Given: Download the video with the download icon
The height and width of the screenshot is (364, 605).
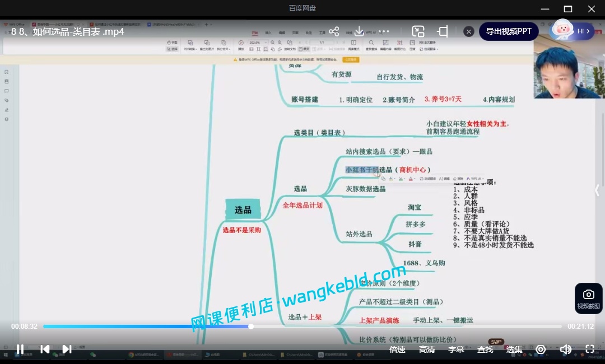Looking at the screenshot, I should (359, 31).
